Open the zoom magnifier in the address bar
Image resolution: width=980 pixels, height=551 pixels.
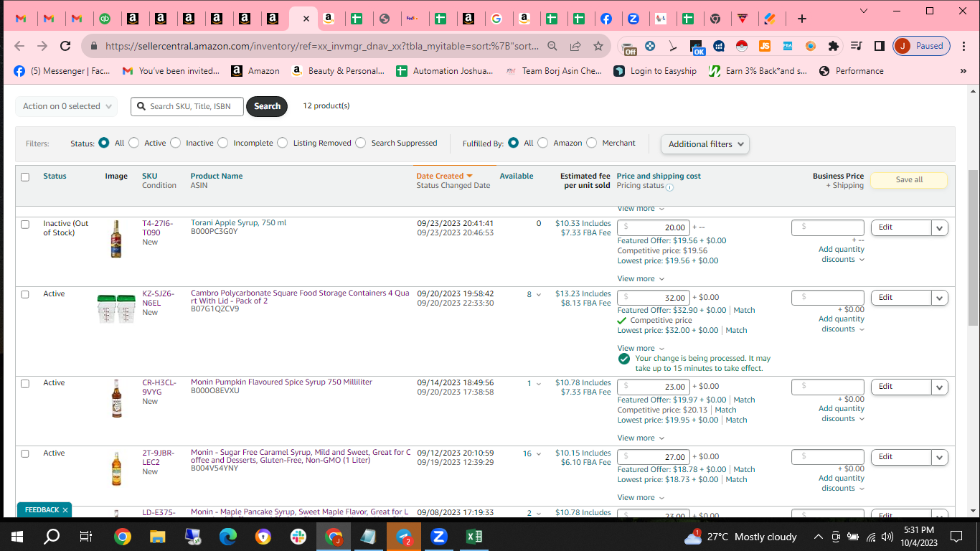coord(552,46)
